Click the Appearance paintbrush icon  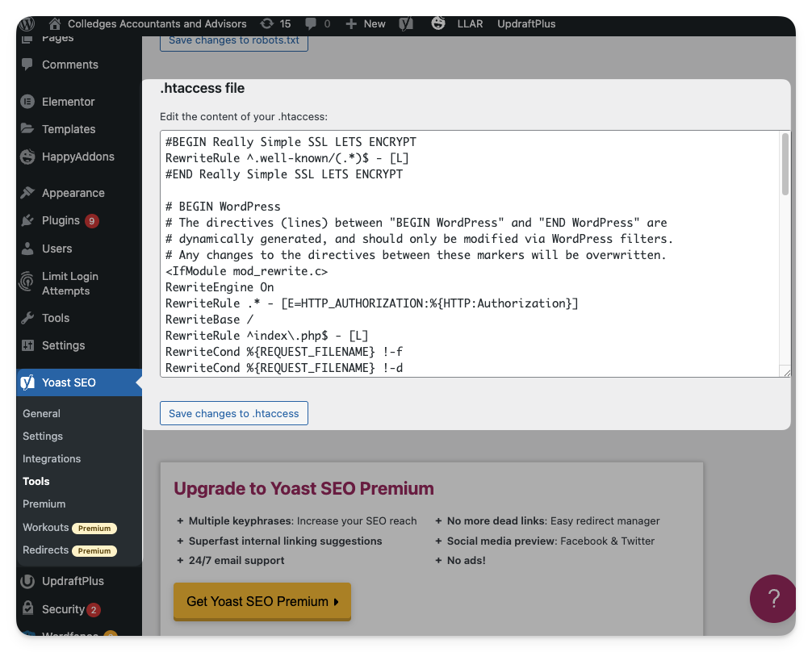(x=27, y=193)
